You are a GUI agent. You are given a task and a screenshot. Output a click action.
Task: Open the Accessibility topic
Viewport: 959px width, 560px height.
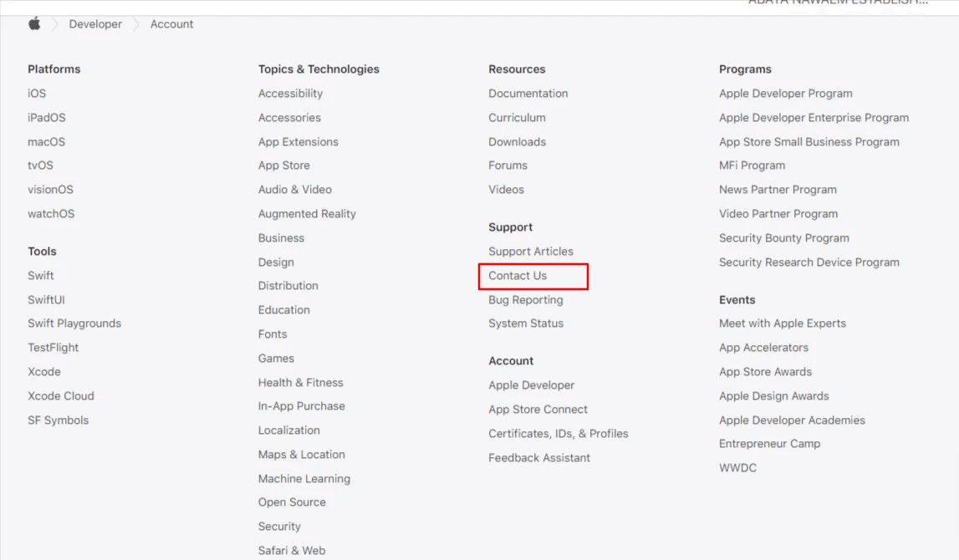click(x=290, y=94)
